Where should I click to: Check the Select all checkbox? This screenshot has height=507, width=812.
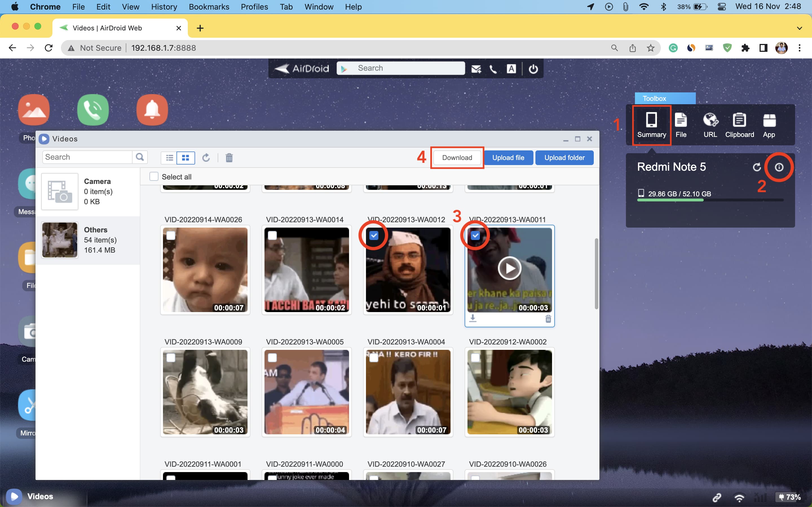click(x=154, y=176)
